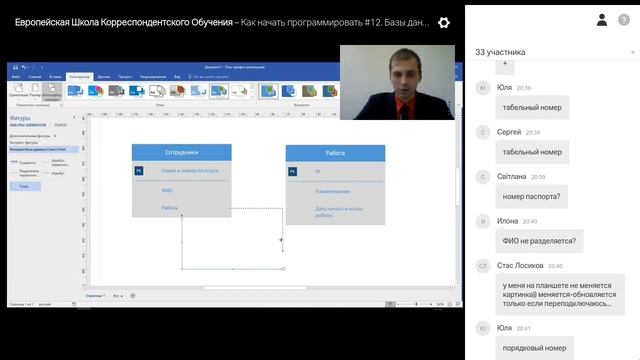The width and height of the screenshot is (640, 360).
Task: Click the connector circle endpoint handle
Action: click(284, 269)
